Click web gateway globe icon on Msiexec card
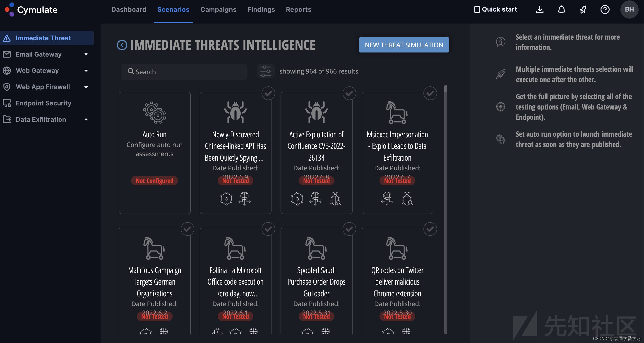Screen dimensions: 644x343 [387, 199]
